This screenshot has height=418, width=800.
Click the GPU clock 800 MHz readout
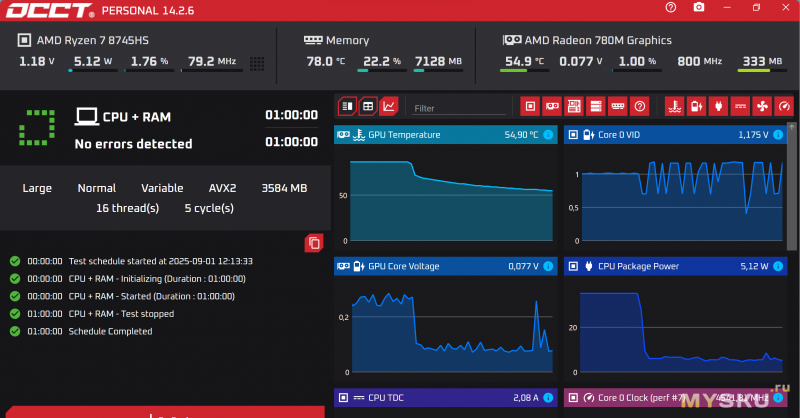pyautogui.click(x=699, y=61)
